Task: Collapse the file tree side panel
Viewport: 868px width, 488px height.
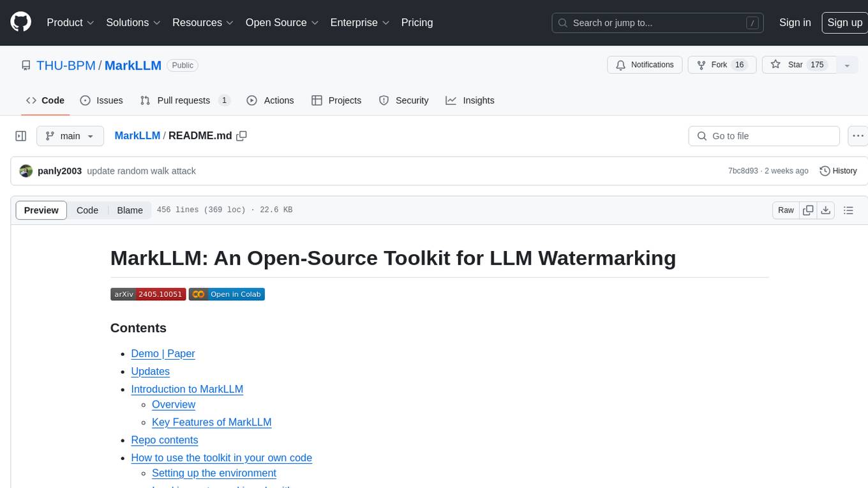Action: coord(20,136)
